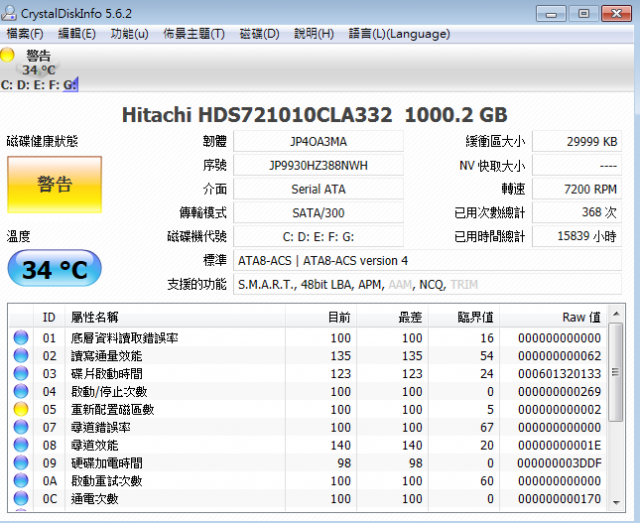Click the power on hours field 15839 小時
The width and height of the screenshot is (640, 523).
577,236
